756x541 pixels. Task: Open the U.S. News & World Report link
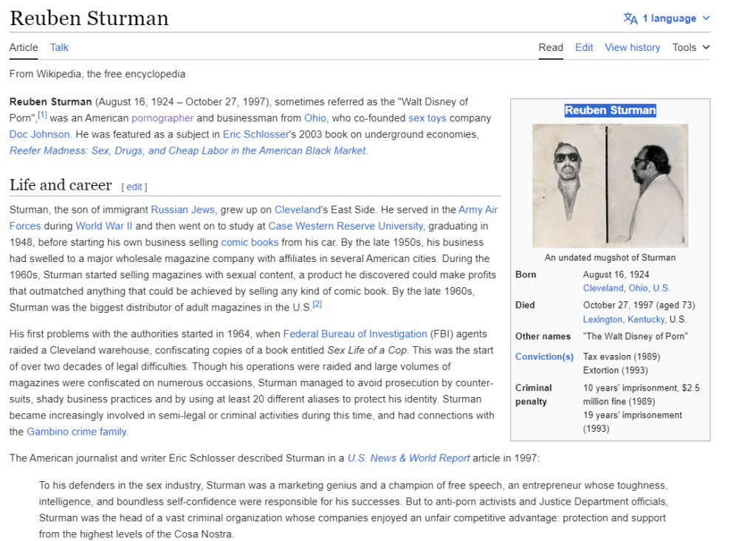point(408,458)
